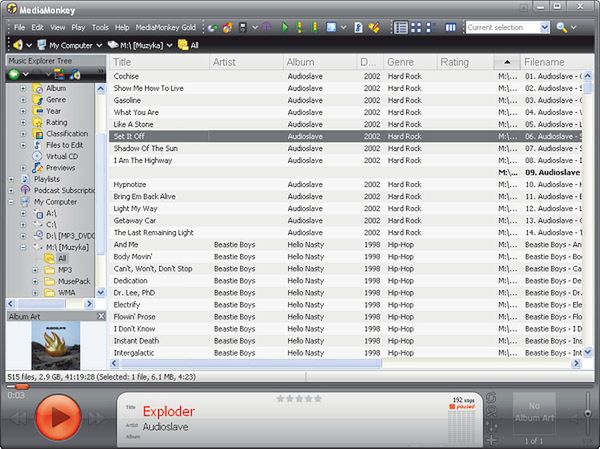Skip to the next track
Screen dimensions: 600x449
pyautogui.click(x=96, y=418)
